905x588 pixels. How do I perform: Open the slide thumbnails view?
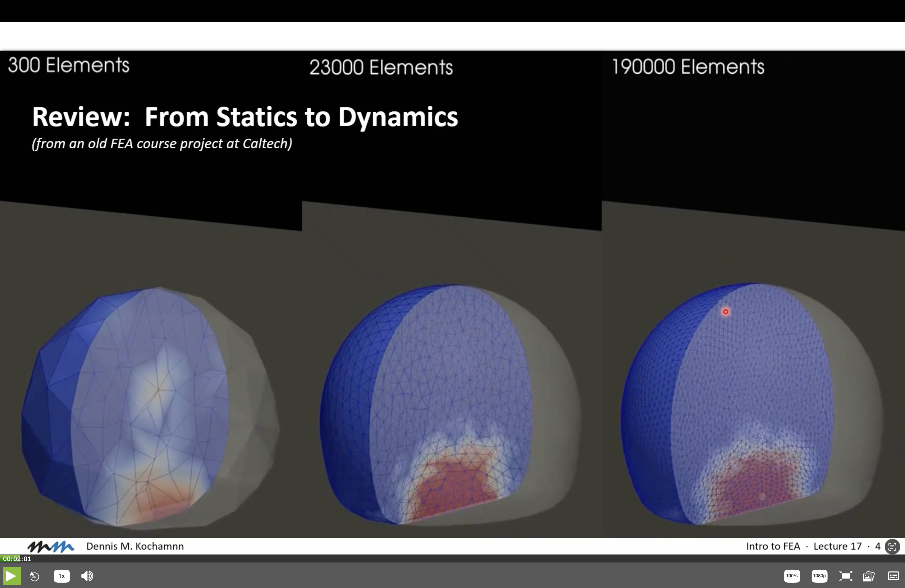pyautogui.click(x=869, y=576)
